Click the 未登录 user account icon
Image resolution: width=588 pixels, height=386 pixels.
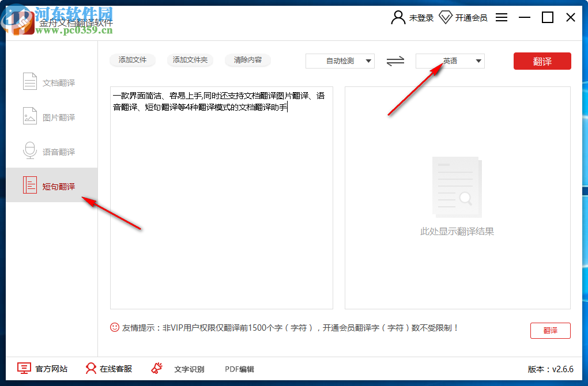click(398, 17)
